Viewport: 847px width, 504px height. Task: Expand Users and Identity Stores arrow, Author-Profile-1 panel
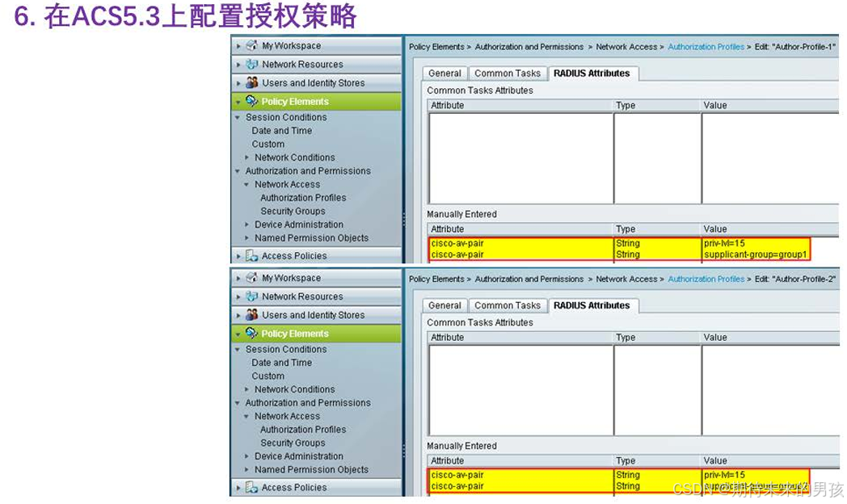coord(238,83)
